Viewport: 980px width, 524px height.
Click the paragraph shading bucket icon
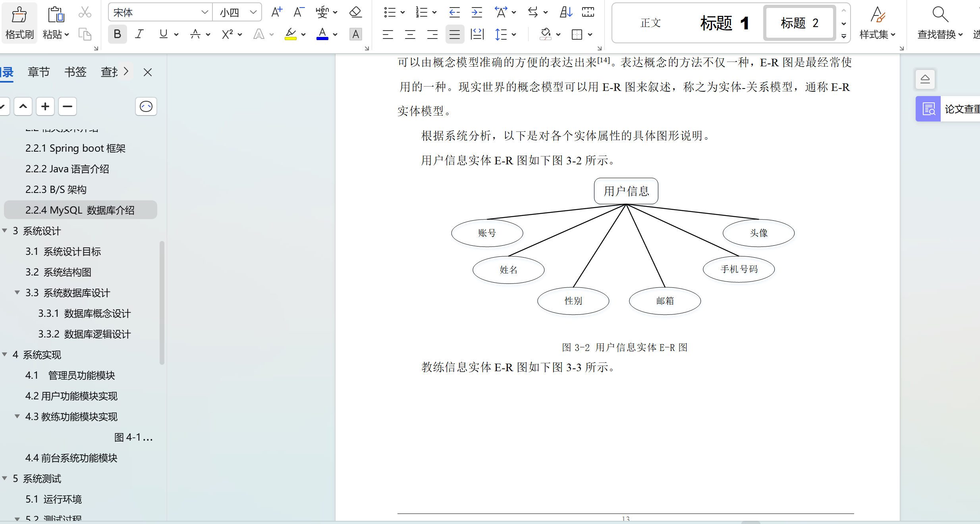(546, 35)
